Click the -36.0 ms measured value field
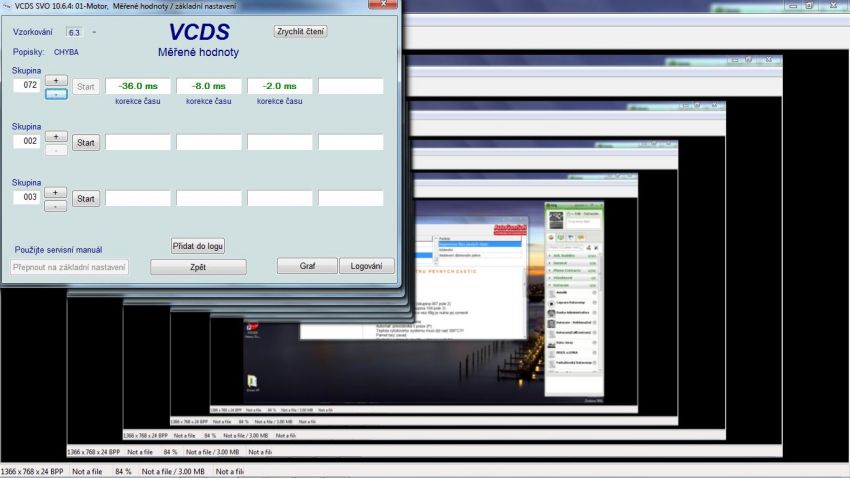The image size is (850, 478). click(x=138, y=86)
